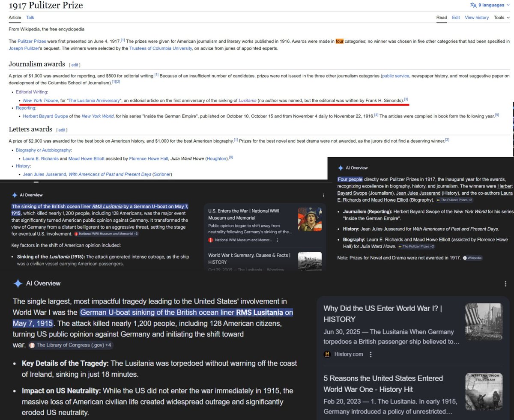
Task: Open the New York World Wikipedia link
Action: (x=97, y=116)
